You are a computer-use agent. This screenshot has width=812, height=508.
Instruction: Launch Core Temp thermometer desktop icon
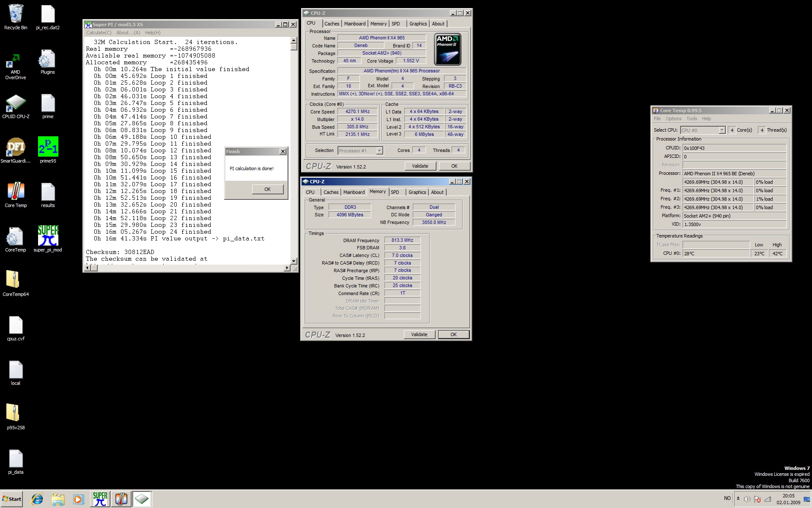click(x=16, y=195)
